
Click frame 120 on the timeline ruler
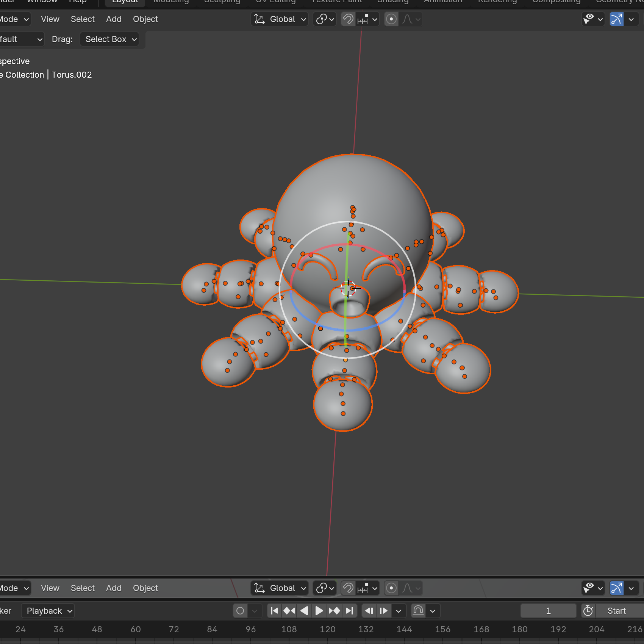point(327,629)
